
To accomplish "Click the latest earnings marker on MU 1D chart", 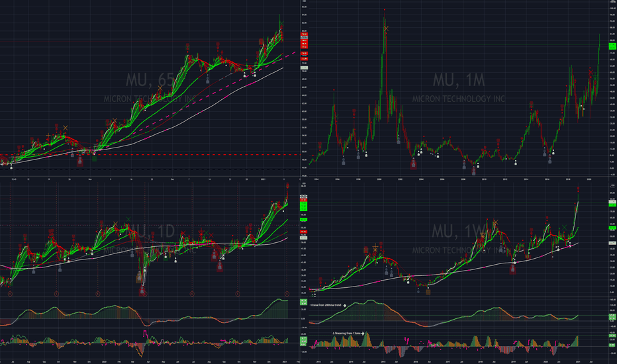I will (x=287, y=294).
